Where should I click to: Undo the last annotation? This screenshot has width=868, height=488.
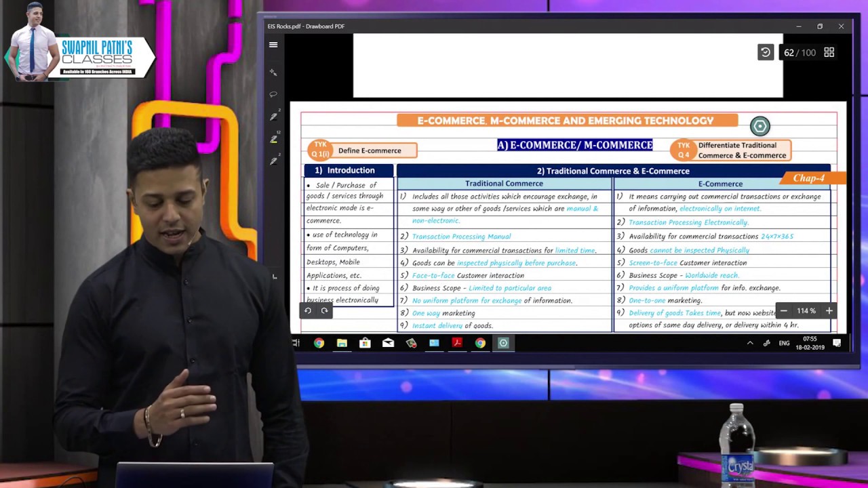pos(308,310)
